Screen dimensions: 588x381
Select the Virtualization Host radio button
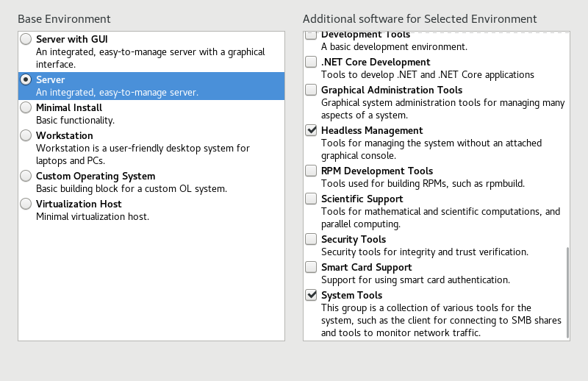[26, 204]
